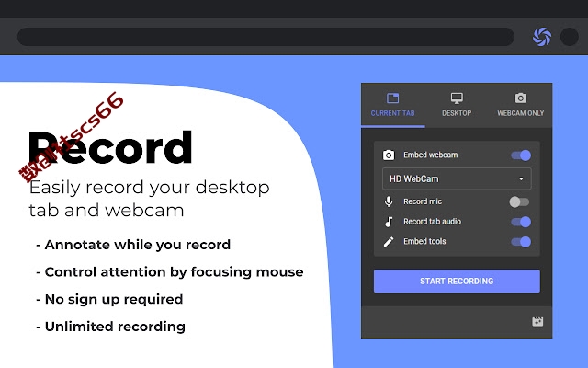Click the Start Recording button

click(457, 281)
